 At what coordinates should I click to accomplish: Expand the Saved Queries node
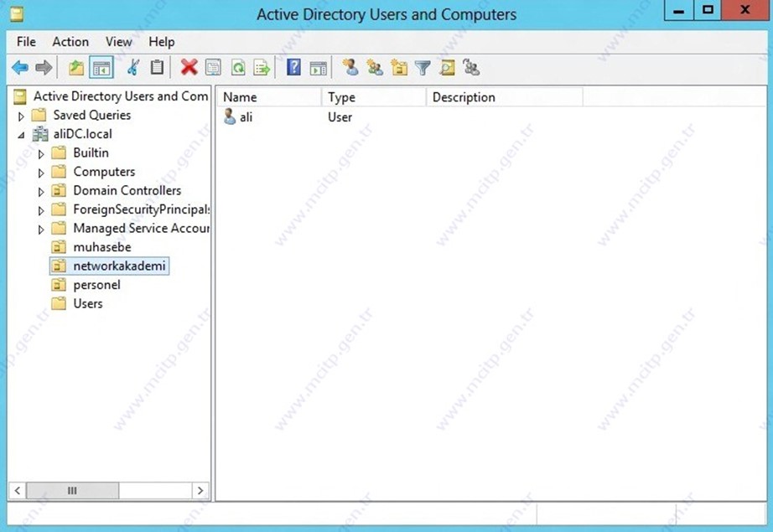21,116
